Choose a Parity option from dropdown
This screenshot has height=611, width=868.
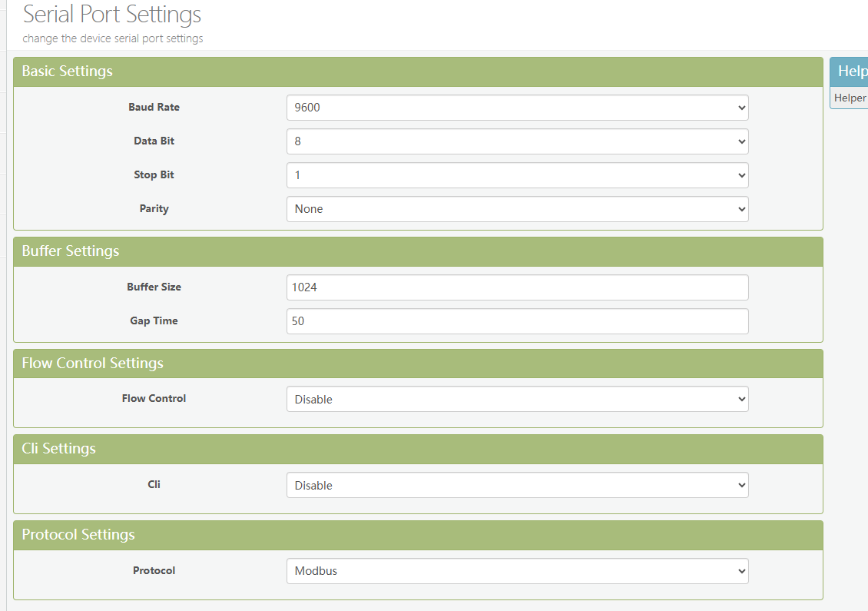(x=517, y=209)
